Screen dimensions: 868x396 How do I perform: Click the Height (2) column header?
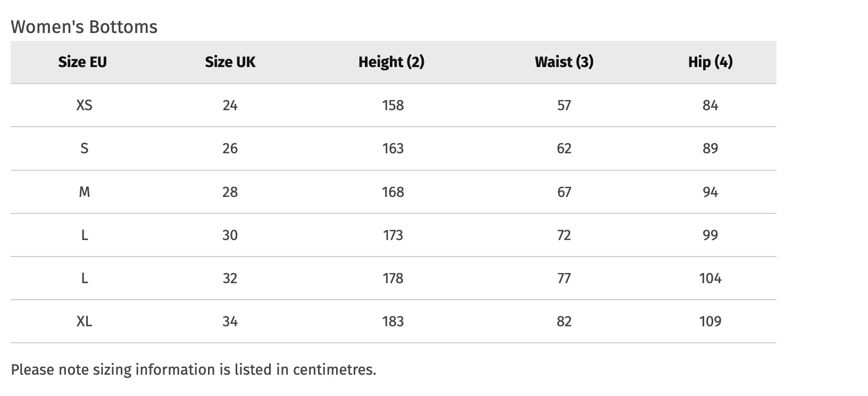[x=391, y=62]
